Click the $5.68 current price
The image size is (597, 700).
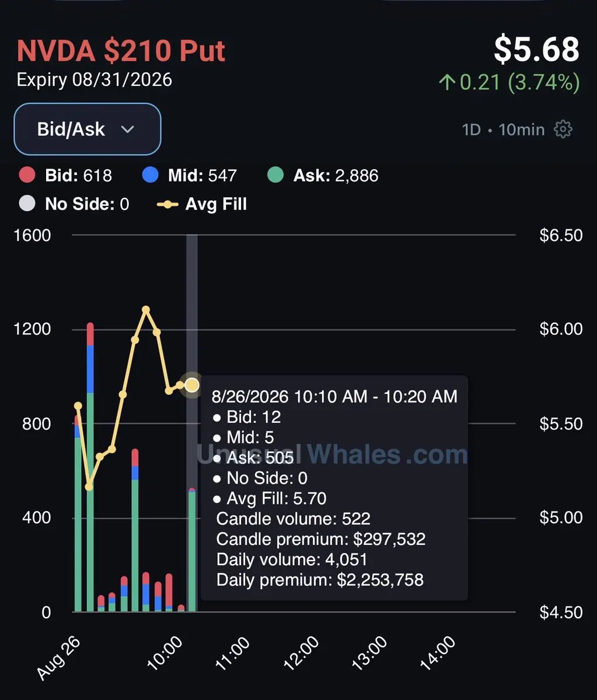tap(536, 49)
